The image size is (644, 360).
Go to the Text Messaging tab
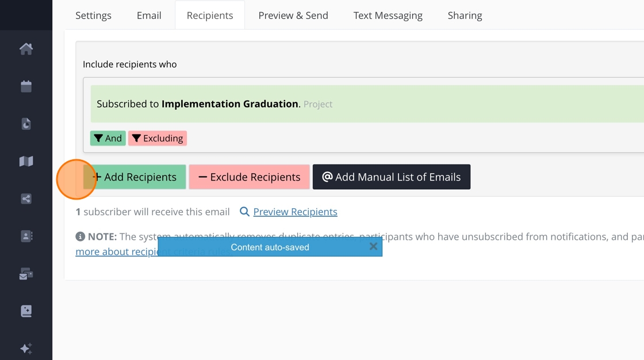tap(388, 16)
